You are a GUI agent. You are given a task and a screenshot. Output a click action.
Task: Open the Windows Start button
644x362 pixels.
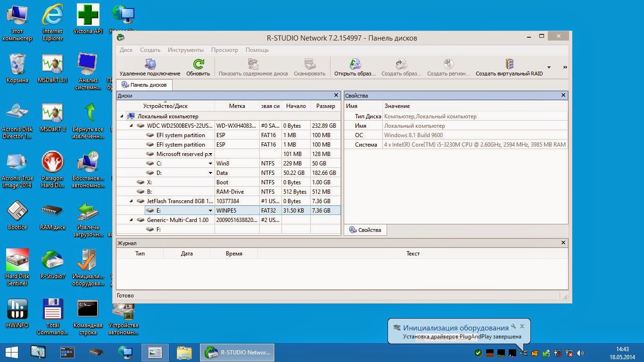click(x=12, y=353)
